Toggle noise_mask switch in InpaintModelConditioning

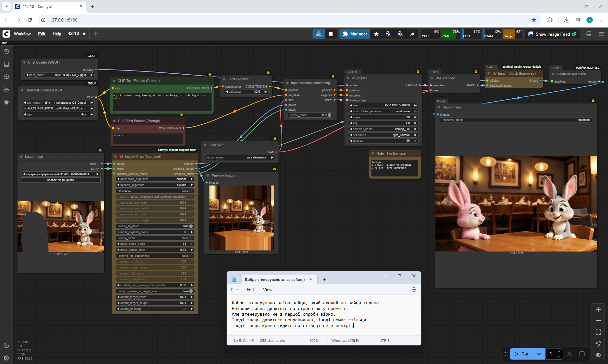click(x=329, y=115)
